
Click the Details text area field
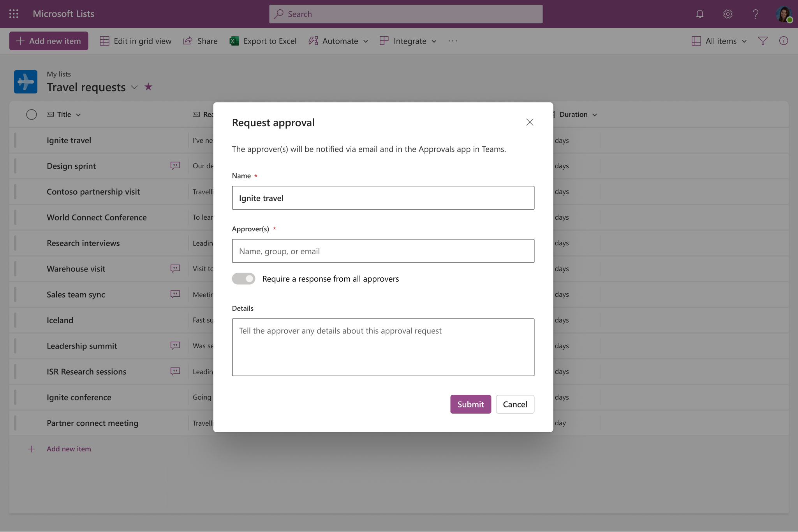pyautogui.click(x=383, y=347)
